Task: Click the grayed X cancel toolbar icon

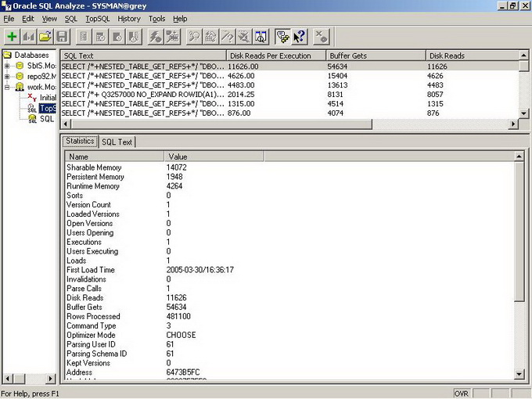Action: coord(321,37)
